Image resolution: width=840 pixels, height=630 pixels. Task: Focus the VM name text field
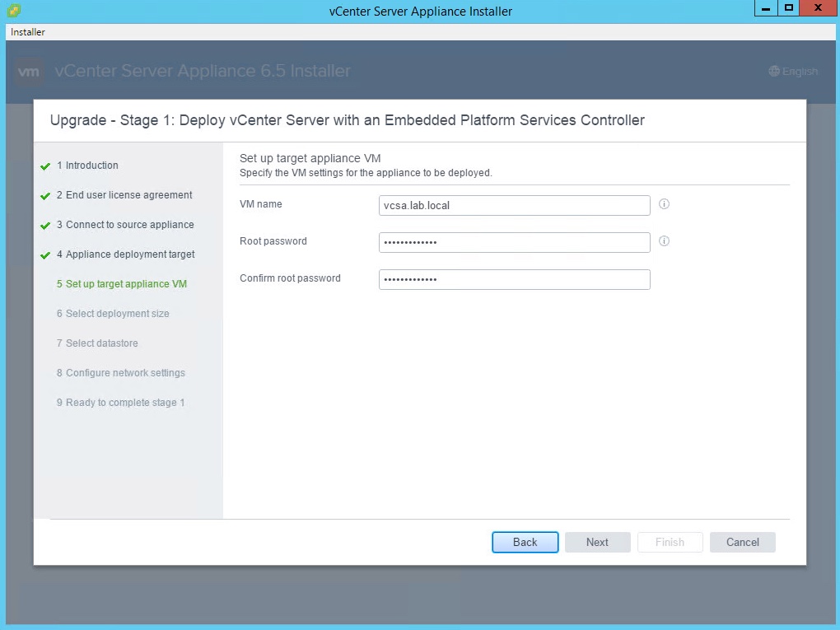coord(514,205)
